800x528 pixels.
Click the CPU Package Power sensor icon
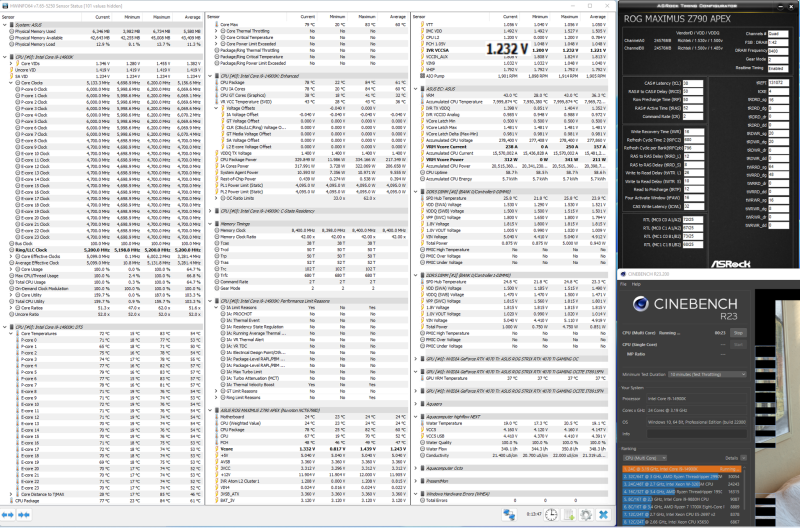(217, 160)
